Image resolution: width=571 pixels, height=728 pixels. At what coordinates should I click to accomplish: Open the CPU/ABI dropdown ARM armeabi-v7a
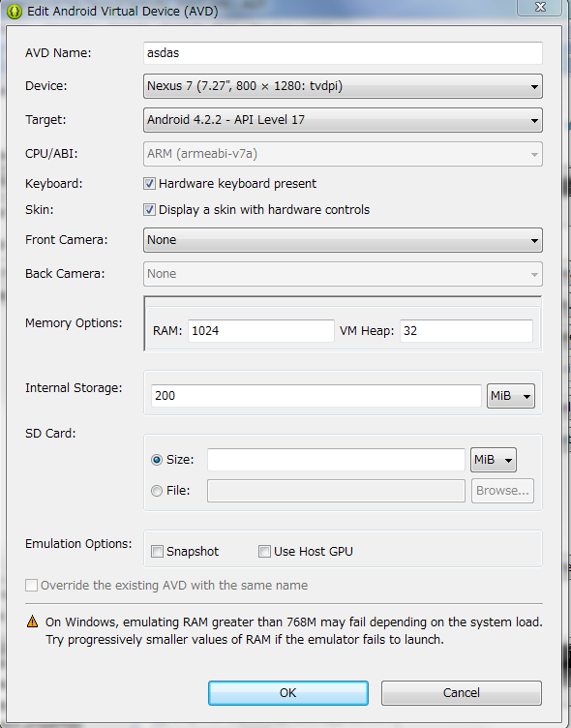point(343,154)
